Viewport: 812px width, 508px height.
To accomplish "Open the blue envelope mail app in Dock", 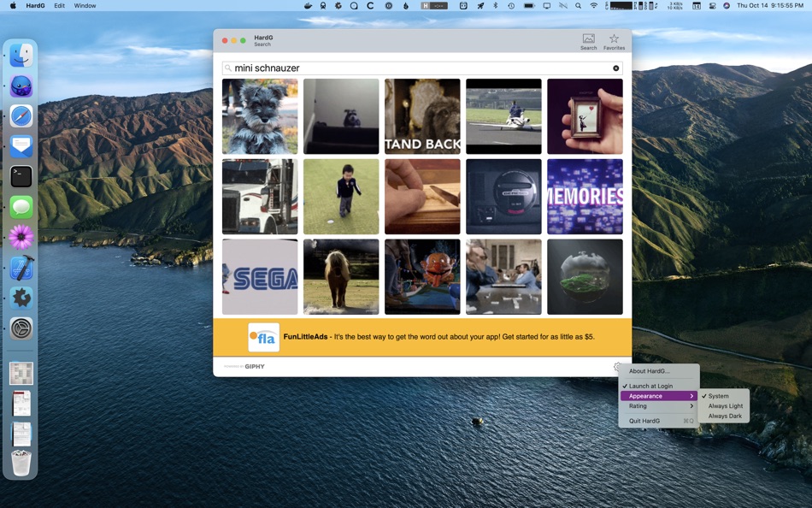I will click(x=21, y=147).
